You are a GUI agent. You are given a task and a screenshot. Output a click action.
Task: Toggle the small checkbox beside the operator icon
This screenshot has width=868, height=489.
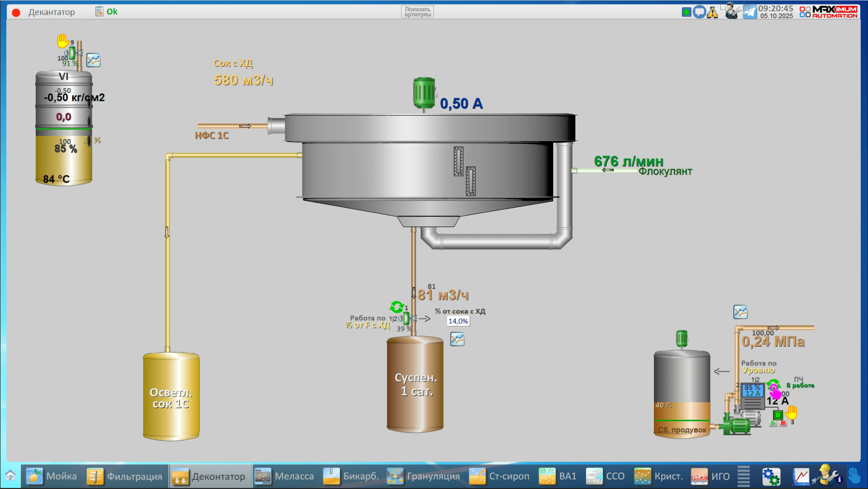pyautogui.click(x=723, y=7)
